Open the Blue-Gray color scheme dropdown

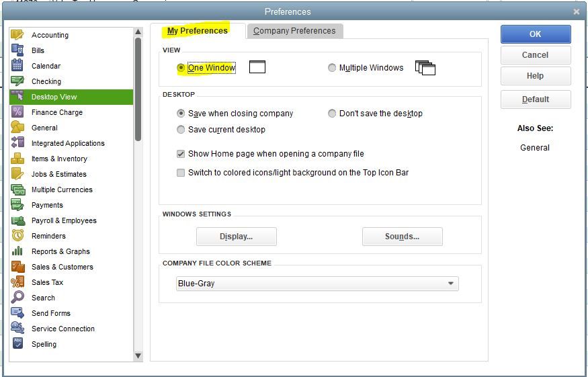click(x=317, y=284)
